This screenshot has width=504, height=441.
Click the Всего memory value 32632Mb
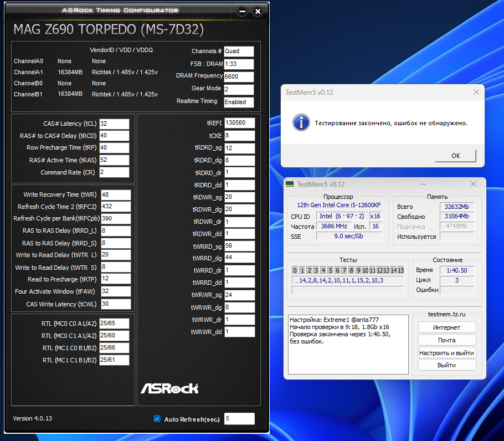tap(457, 207)
